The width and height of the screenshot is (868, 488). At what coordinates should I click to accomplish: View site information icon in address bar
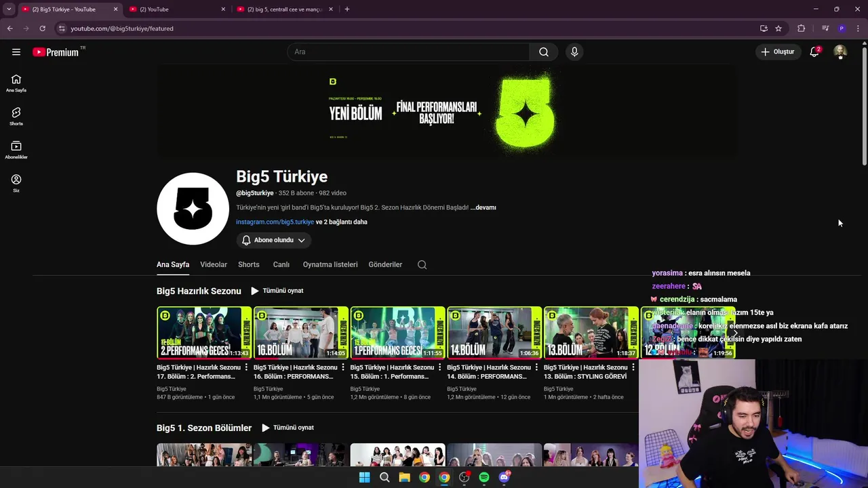[62, 28]
